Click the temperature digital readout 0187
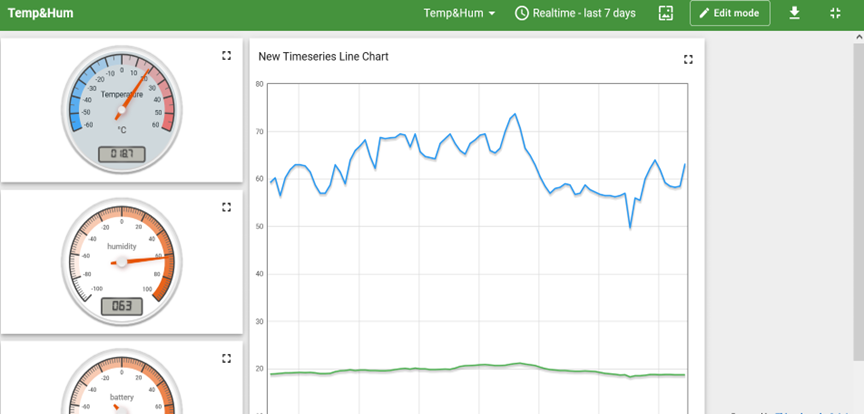Image resolution: width=864 pixels, height=414 pixels. [121, 154]
